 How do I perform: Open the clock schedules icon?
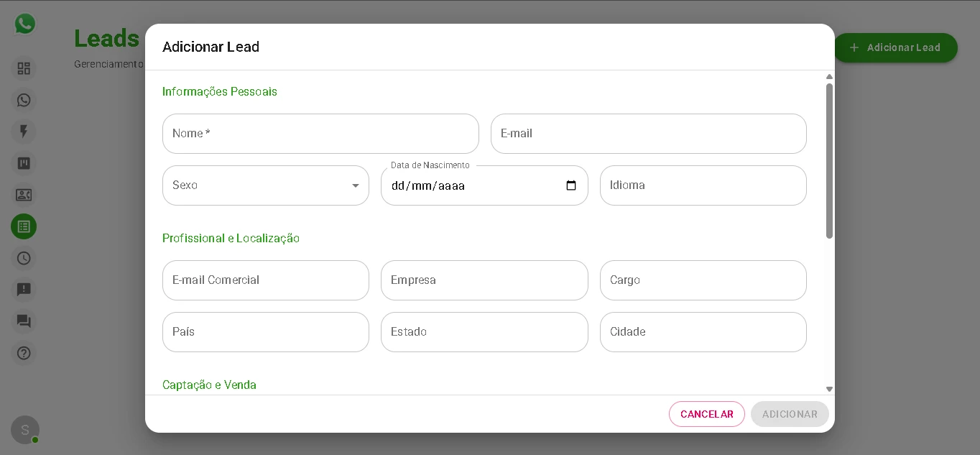[x=24, y=258]
